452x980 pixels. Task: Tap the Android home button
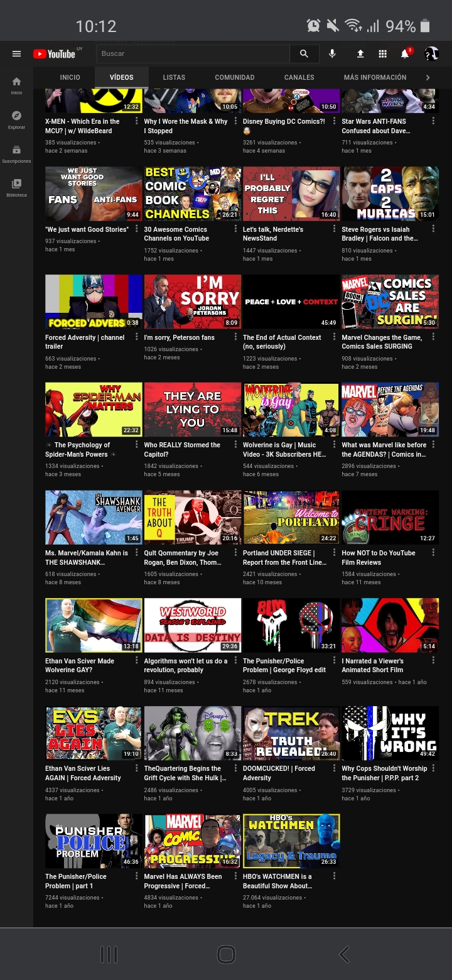(226, 955)
